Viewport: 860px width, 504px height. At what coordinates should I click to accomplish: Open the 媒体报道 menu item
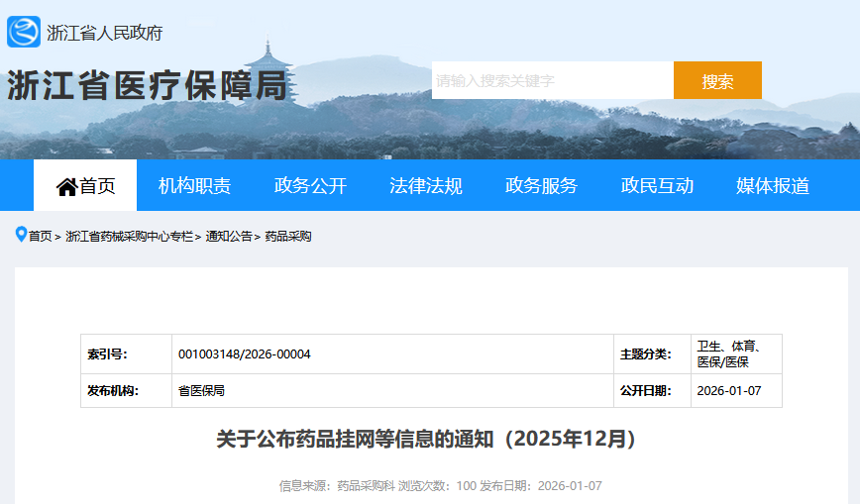(773, 186)
